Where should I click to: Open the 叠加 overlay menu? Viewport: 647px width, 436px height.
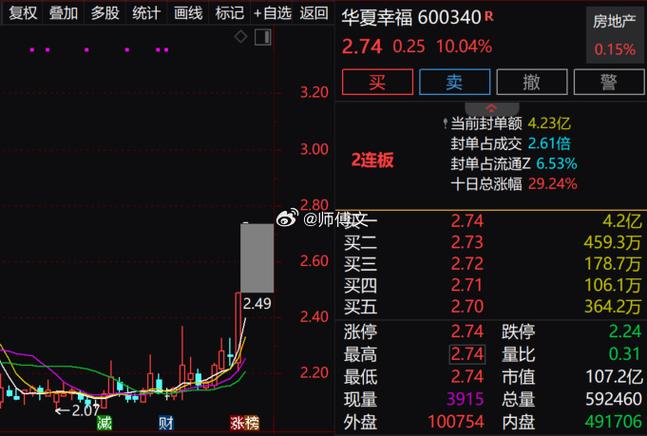(64, 13)
